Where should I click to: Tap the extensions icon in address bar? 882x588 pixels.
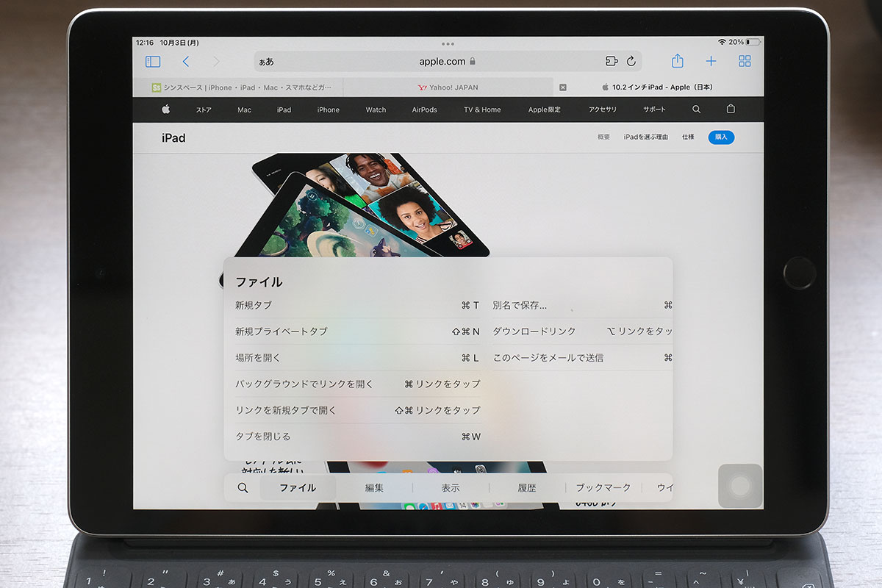612,61
